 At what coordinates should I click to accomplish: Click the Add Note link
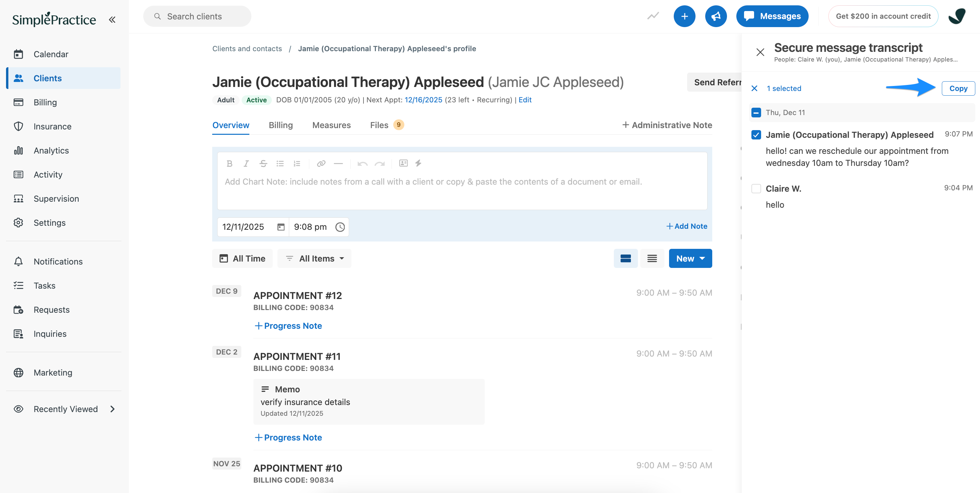687,226
